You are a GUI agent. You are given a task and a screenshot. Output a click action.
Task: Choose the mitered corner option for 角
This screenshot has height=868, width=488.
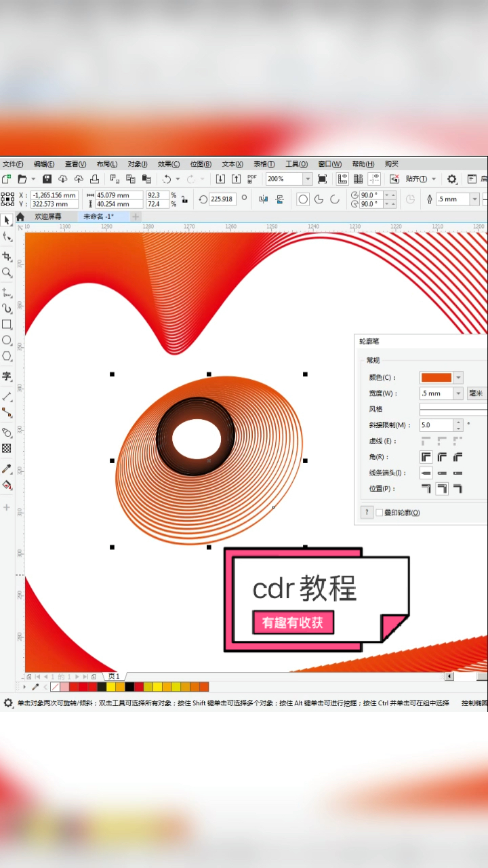426,457
